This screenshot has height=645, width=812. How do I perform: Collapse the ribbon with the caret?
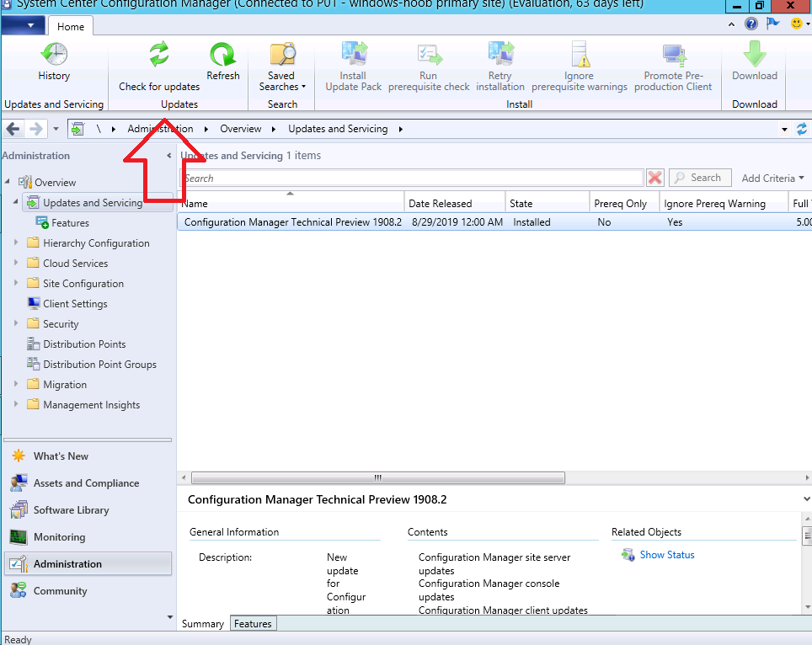pyautogui.click(x=731, y=24)
